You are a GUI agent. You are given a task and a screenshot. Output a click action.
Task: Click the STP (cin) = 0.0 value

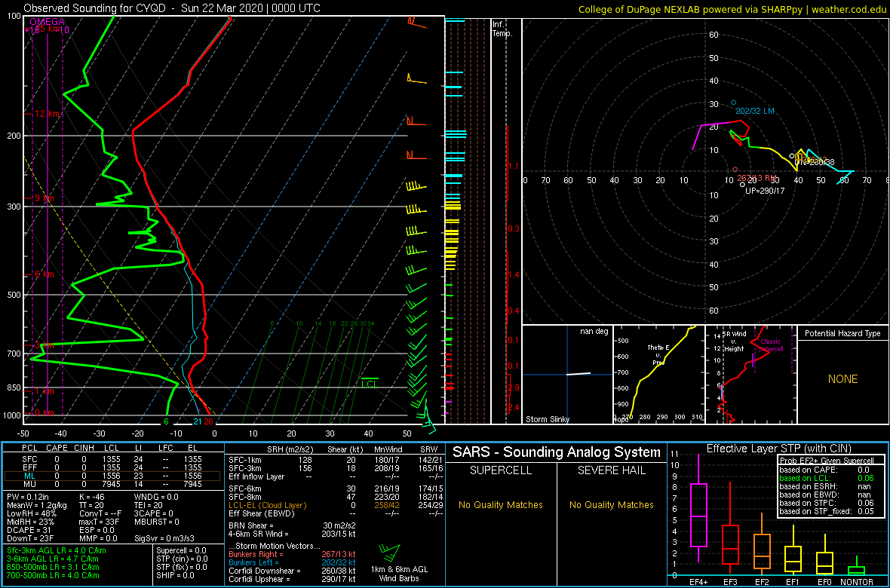point(183,559)
